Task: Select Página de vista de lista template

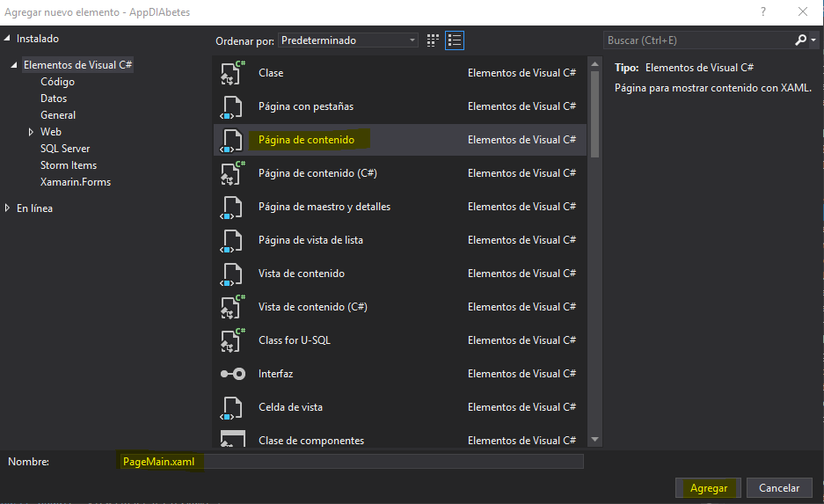Action: point(310,240)
